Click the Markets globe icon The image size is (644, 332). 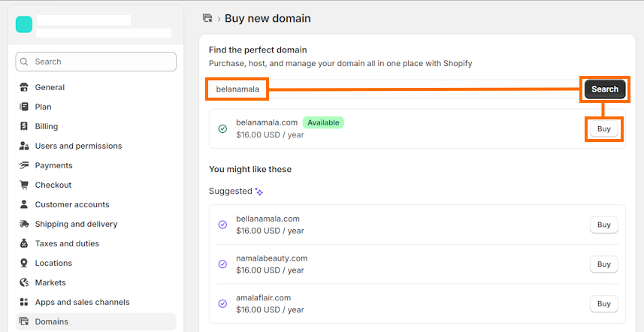point(24,282)
